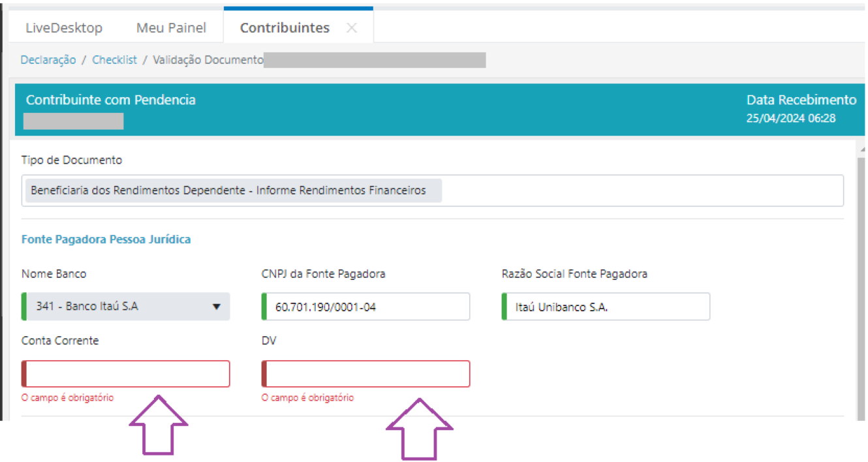868x462 pixels.
Task: Close the Contribuintes tab with the X
Action: click(352, 28)
